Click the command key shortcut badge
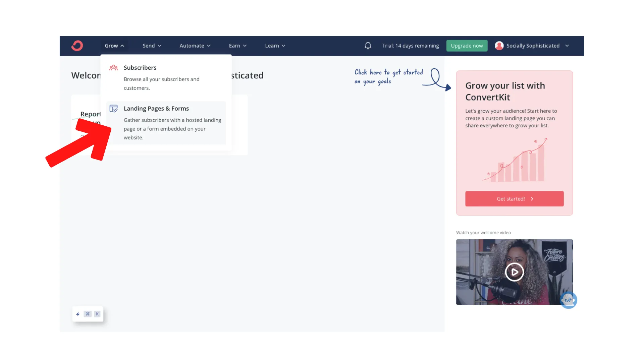This screenshot has width=644, height=362. [x=88, y=314]
